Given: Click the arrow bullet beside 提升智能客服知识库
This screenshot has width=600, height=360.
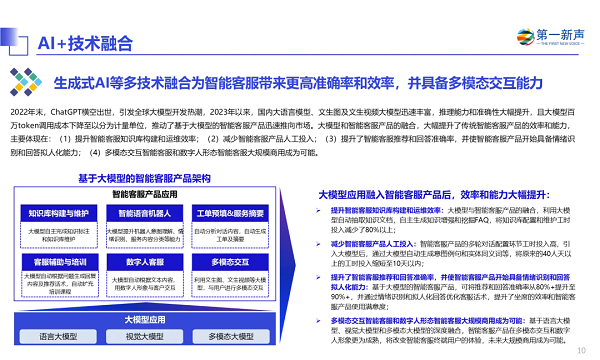Looking at the screenshot, I should pos(318,210).
